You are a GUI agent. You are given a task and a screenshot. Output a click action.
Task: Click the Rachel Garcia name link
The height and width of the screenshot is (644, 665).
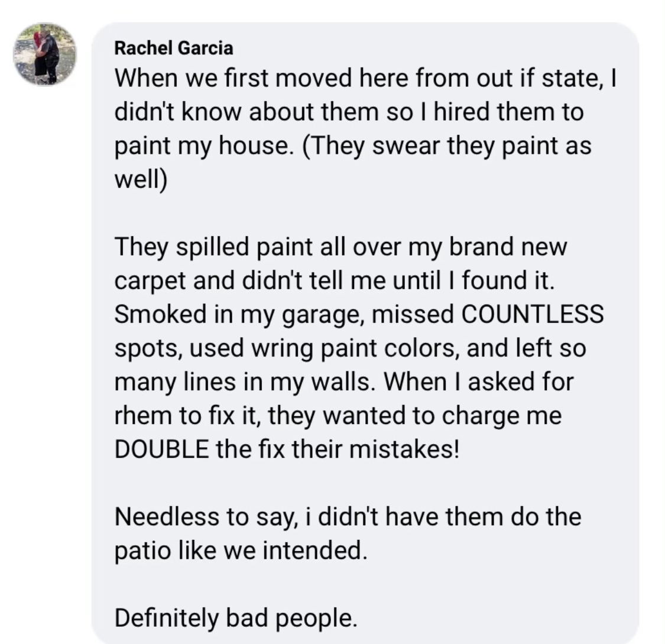(174, 47)
